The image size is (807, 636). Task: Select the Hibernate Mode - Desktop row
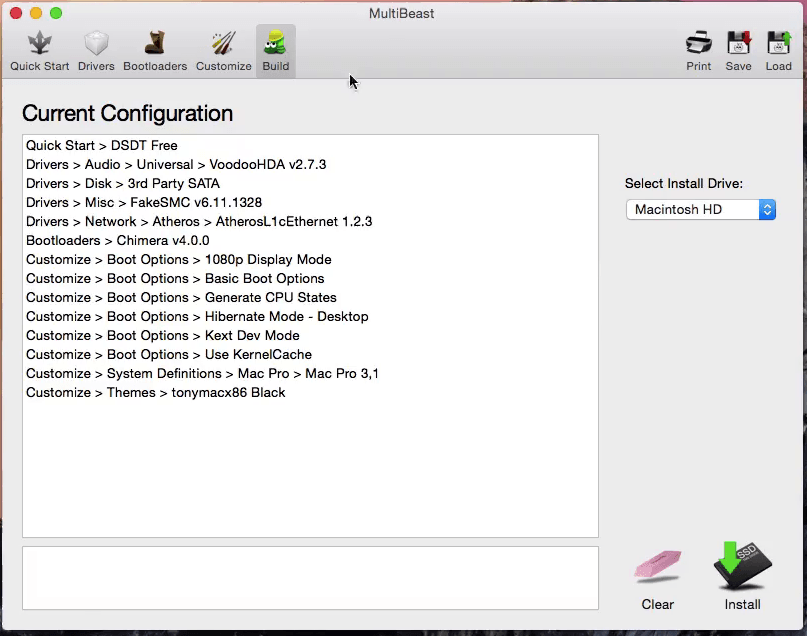(310, 317)
